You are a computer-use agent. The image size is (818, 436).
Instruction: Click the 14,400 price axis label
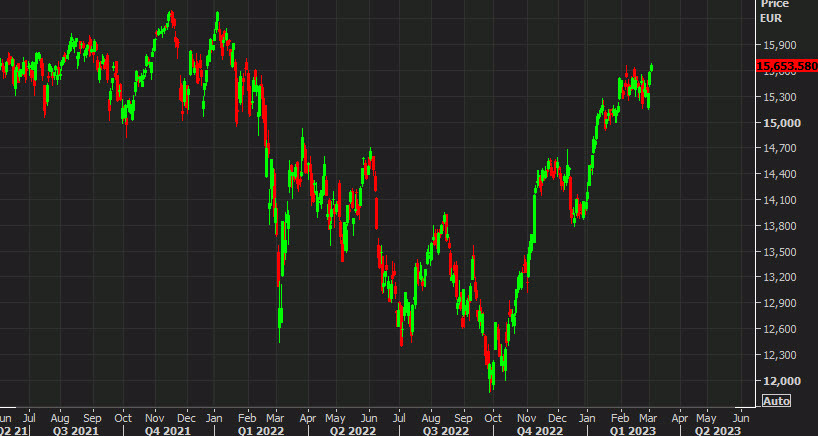779,174
